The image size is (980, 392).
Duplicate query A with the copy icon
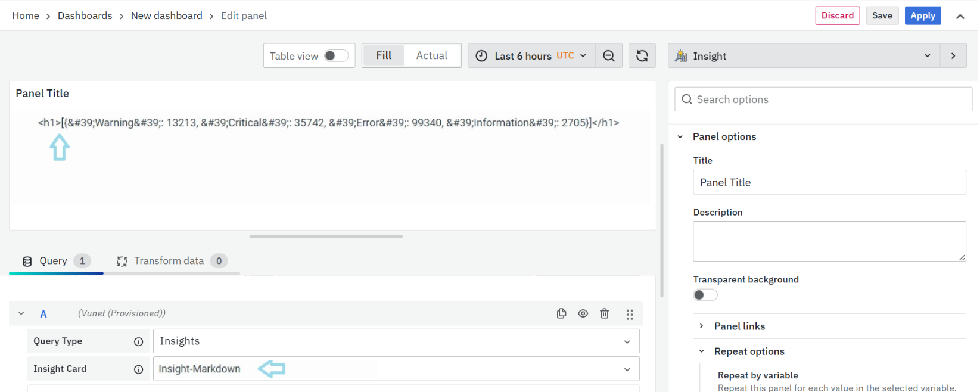pos(561,314)
